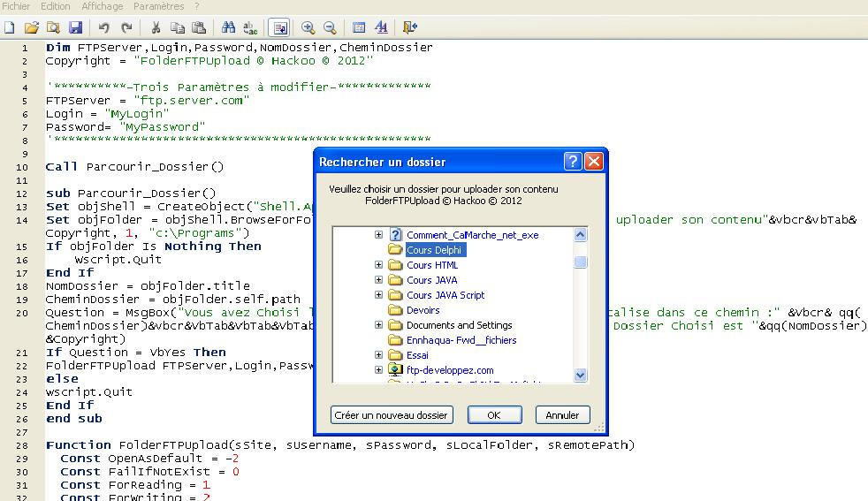Select the Devoirs folder in the tree

[423, 310]
